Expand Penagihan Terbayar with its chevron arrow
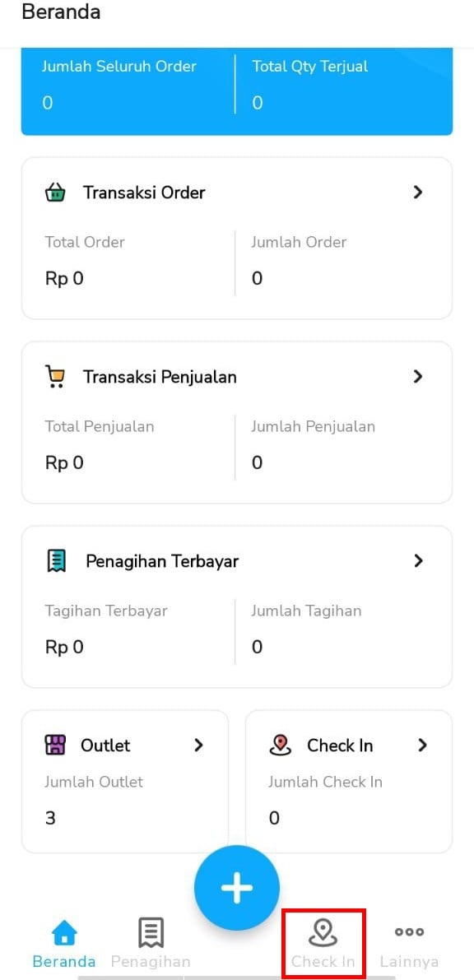The image size is (474, 980). [x=418, y=561]
